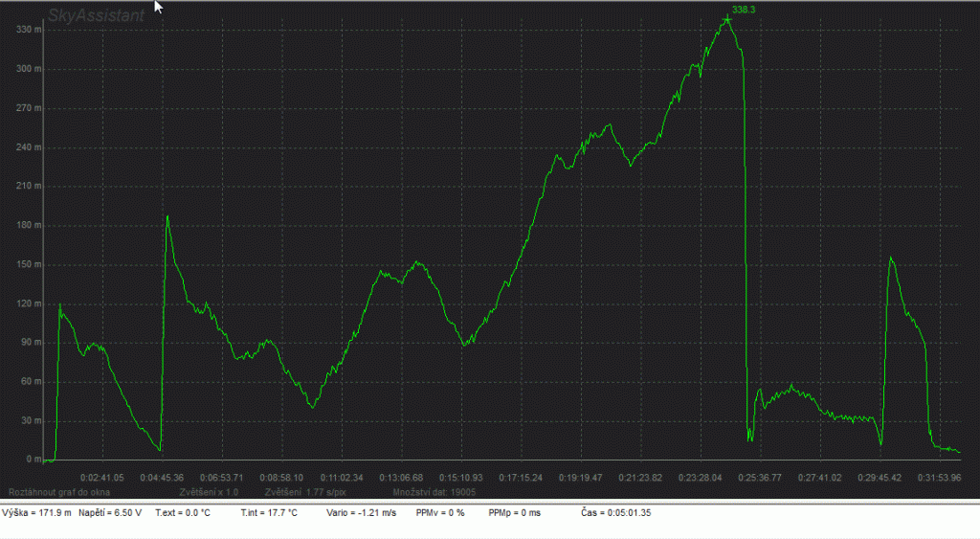This screenshot has height=539, width=980.
Task: Click the 180 m y-axis label
Action: point(30,225)
